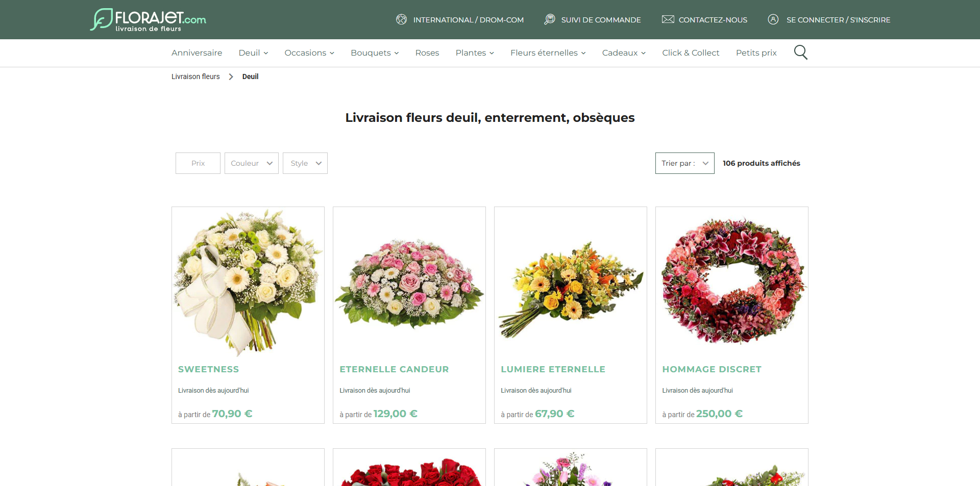Click the order tracking icon
The image size is (980, 486).
550,19
